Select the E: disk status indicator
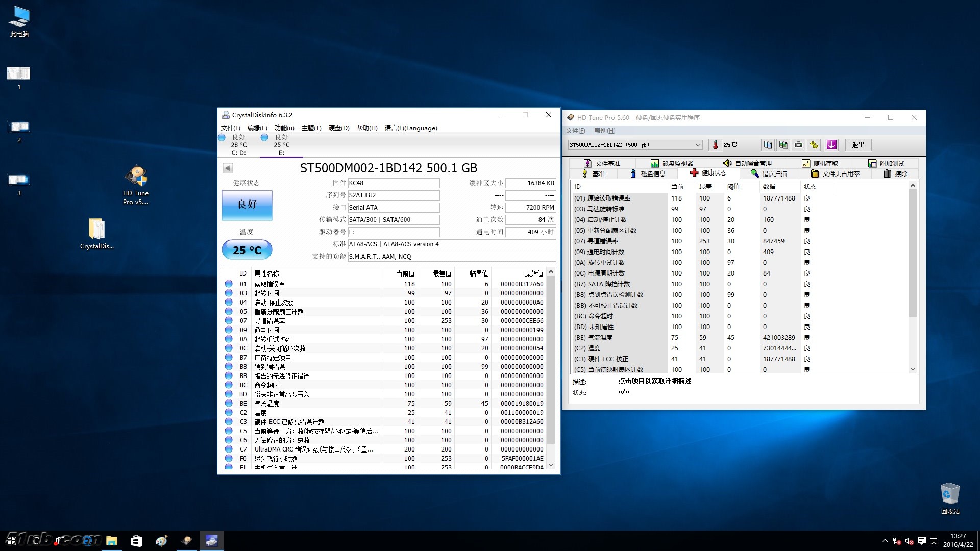This screenshot has width=980, height=551. click(x=281, y=145)
